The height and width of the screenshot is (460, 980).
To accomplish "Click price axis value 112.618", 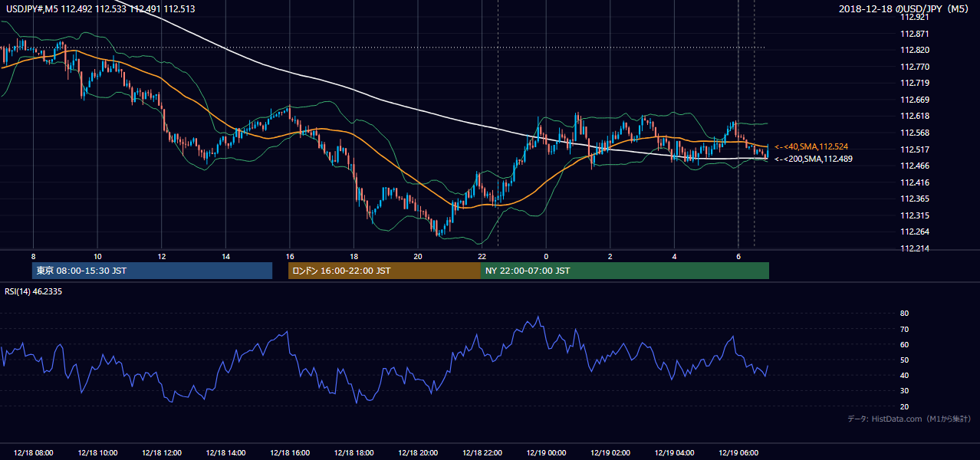I will (x=916, y=116).
